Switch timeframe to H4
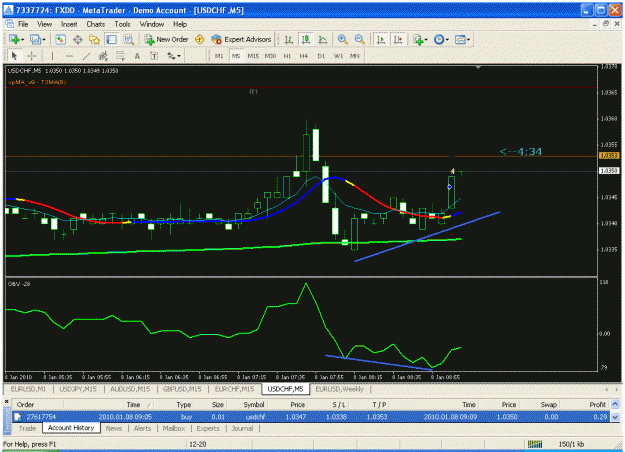625x452 pixels. point(304,56)
